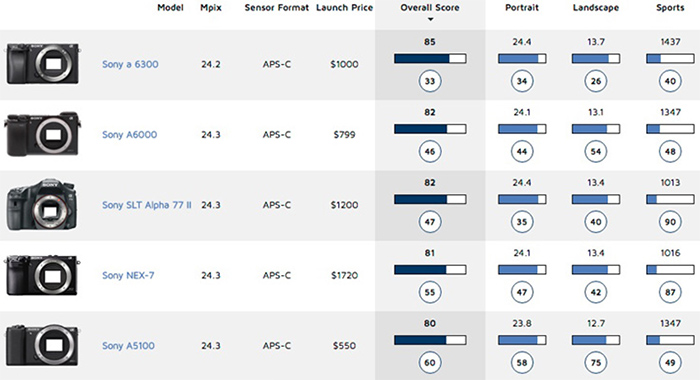Click the Sony SLT Alpha 77 II thumbnail
Image resolution: width=700 pixels, height=380 pixels.
tap(42, 205)
